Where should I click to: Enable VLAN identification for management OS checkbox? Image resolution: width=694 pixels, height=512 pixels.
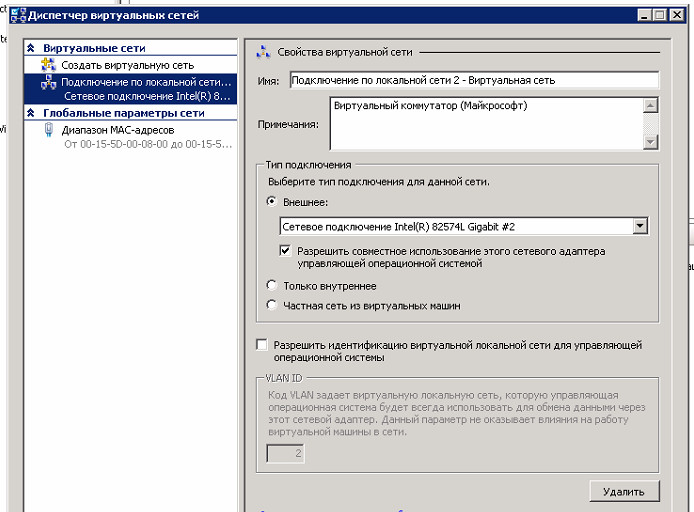point(262,345)
